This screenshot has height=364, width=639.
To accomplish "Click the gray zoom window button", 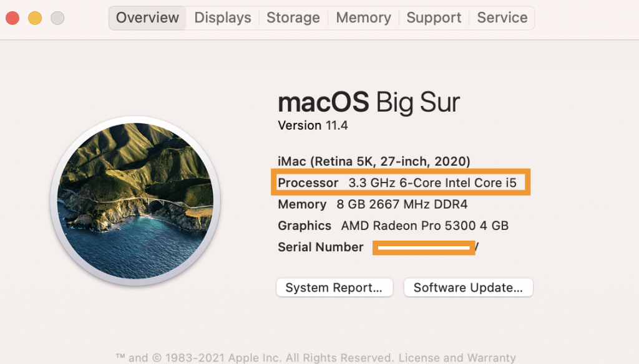I will (57, 18).
